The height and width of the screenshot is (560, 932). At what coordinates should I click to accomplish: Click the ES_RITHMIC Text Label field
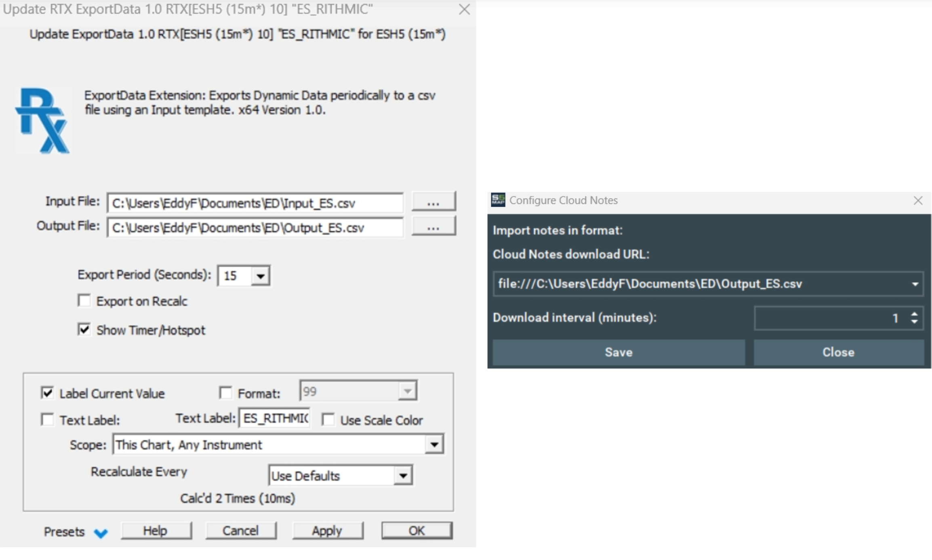pos(275,418)
